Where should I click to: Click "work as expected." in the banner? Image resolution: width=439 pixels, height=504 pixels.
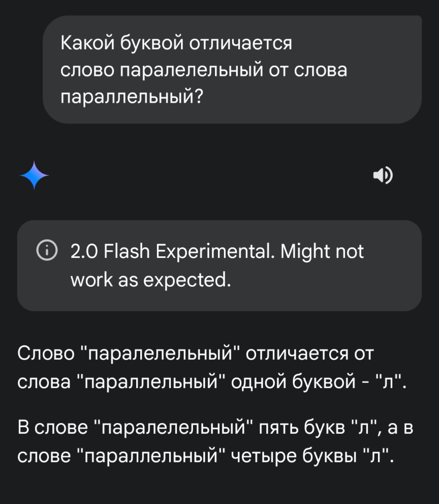[x=150, y=280]
